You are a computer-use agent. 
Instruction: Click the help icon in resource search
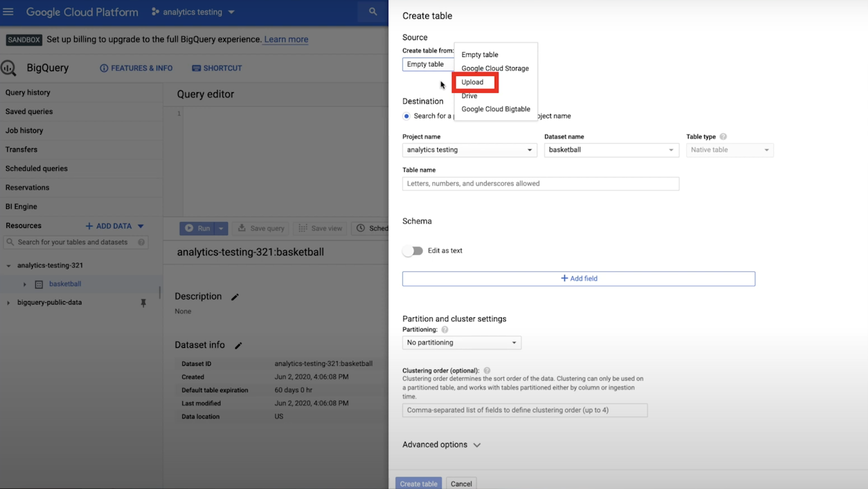(x=141, y=242)
